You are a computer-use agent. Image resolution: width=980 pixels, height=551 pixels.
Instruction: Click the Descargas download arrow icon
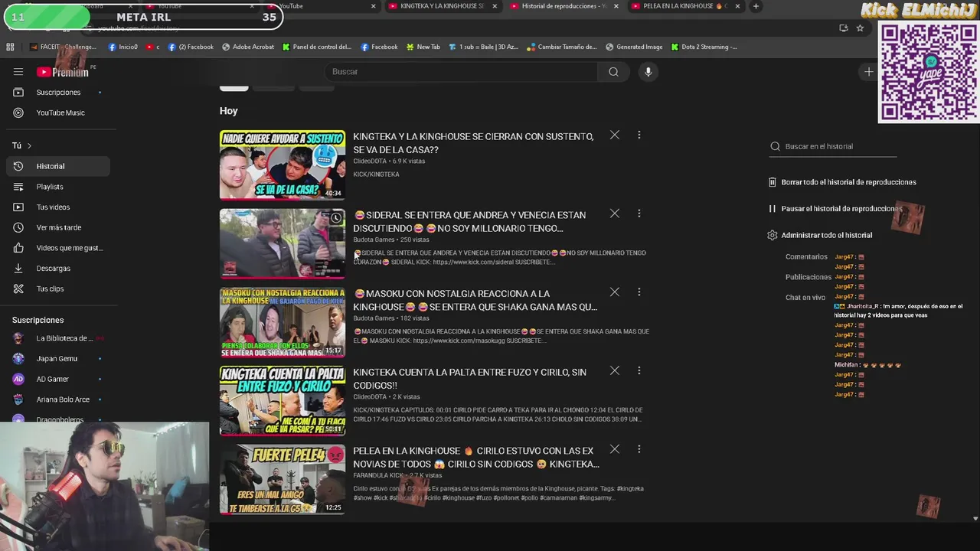click(18, 269)
